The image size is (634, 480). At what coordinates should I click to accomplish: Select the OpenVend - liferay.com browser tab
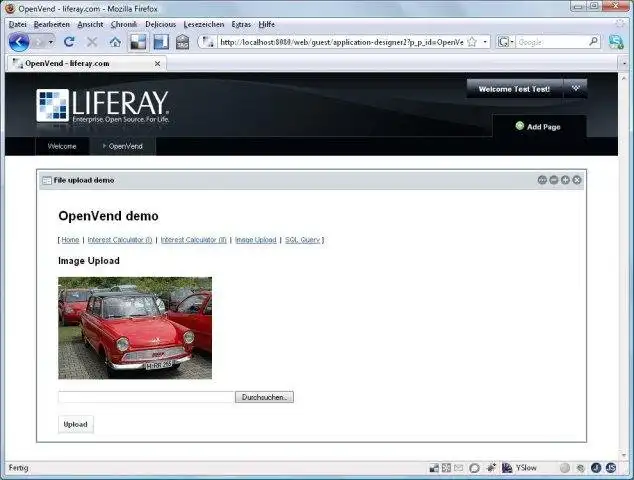coord(87,63)
